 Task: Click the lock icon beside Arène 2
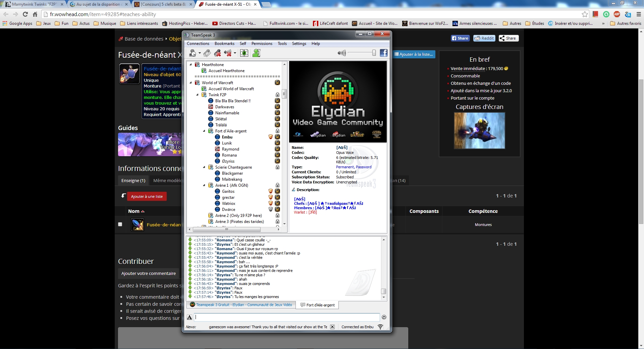coord(277,216)
